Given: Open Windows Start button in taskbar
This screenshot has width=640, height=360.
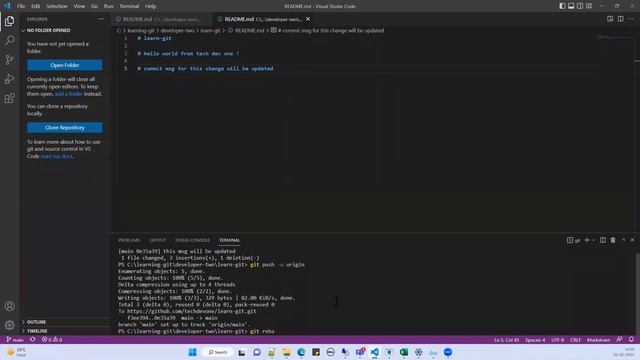Looking at the screenshot, I should pos(193,352).
